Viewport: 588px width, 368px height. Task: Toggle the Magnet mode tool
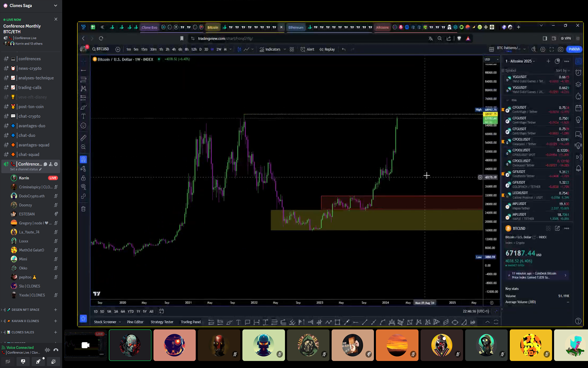click(x=83, y=159)
